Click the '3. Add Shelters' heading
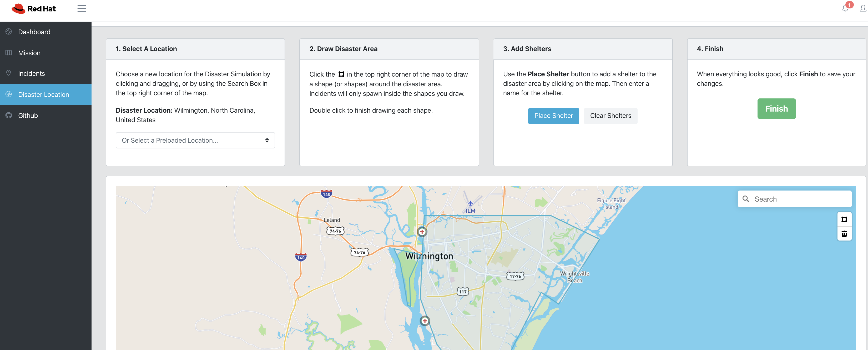Viewport: 868px width, 350px height. (x=527, y=49)
